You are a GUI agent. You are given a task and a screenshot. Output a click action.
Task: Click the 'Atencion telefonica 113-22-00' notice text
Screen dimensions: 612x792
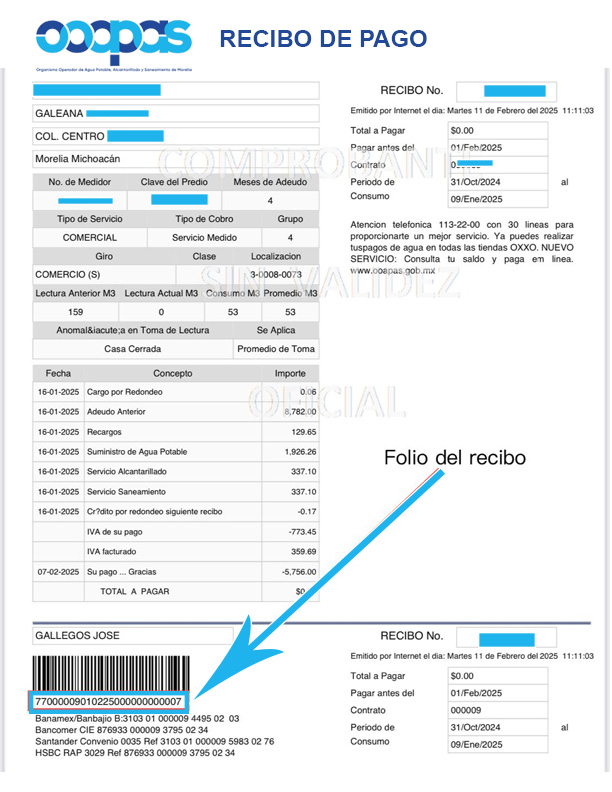click(462, 248)
